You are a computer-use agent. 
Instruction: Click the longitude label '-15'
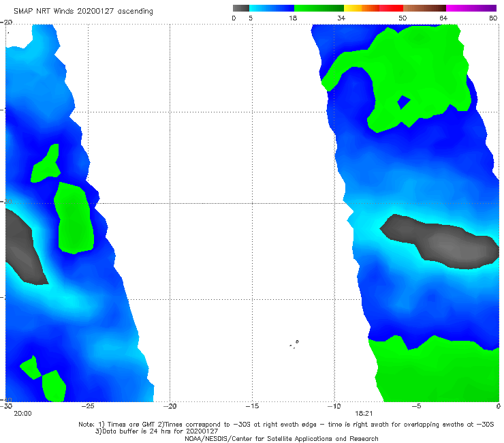click(252, 406)
